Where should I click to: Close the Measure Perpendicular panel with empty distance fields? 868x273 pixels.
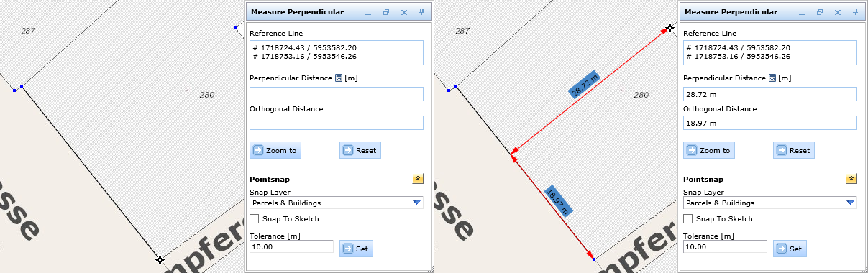[x=404, y=12]
